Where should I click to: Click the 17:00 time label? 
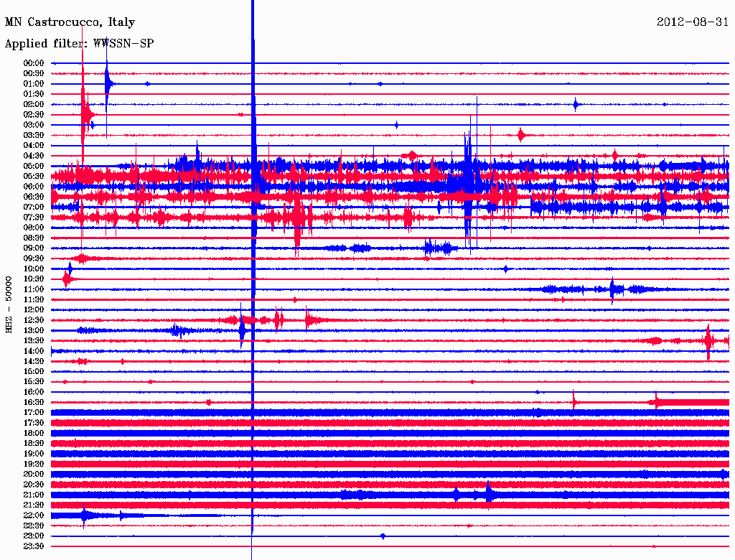tap(34, 413)
